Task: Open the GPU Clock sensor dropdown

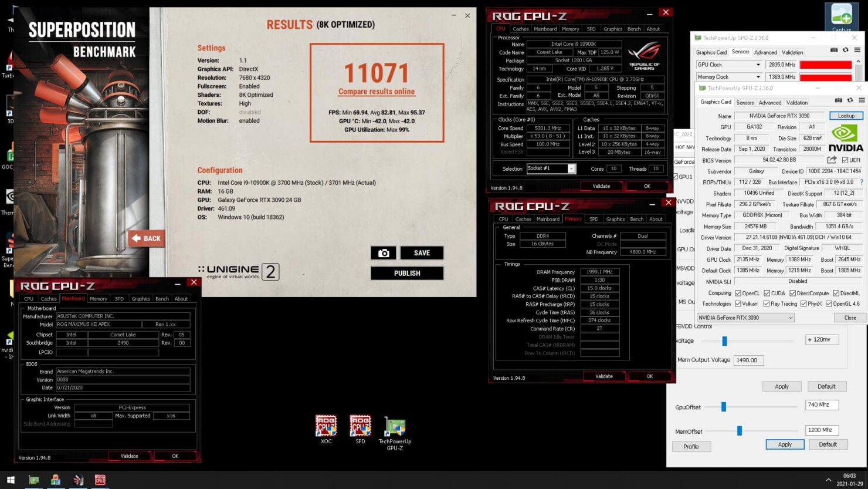Action: click(728, 65)
